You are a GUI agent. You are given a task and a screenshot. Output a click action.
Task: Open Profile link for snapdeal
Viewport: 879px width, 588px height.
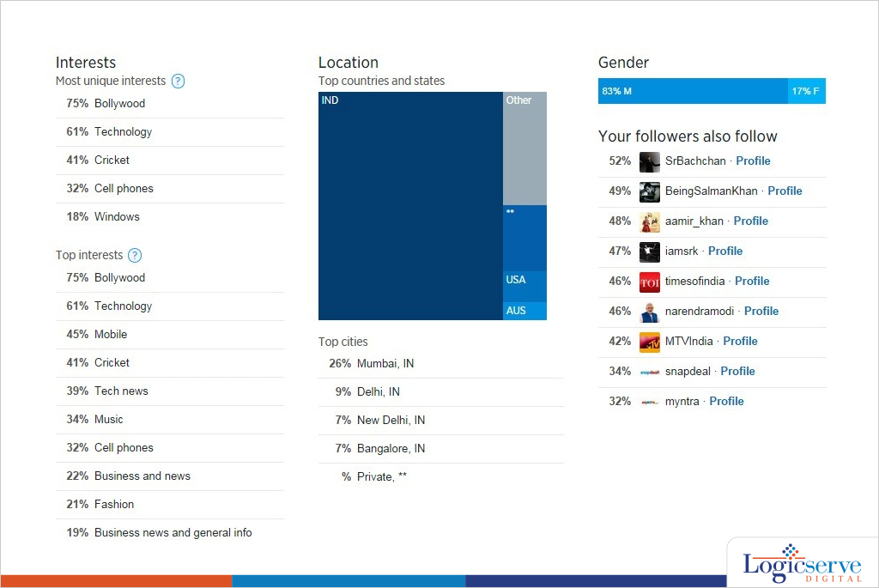(x=737, y=372)
